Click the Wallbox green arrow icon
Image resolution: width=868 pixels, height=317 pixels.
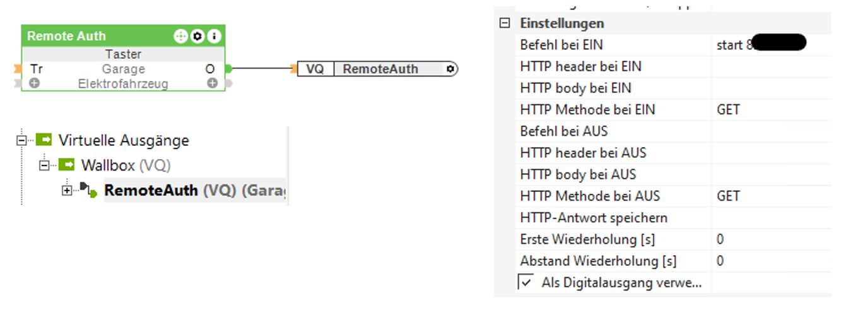coord(66,165)
